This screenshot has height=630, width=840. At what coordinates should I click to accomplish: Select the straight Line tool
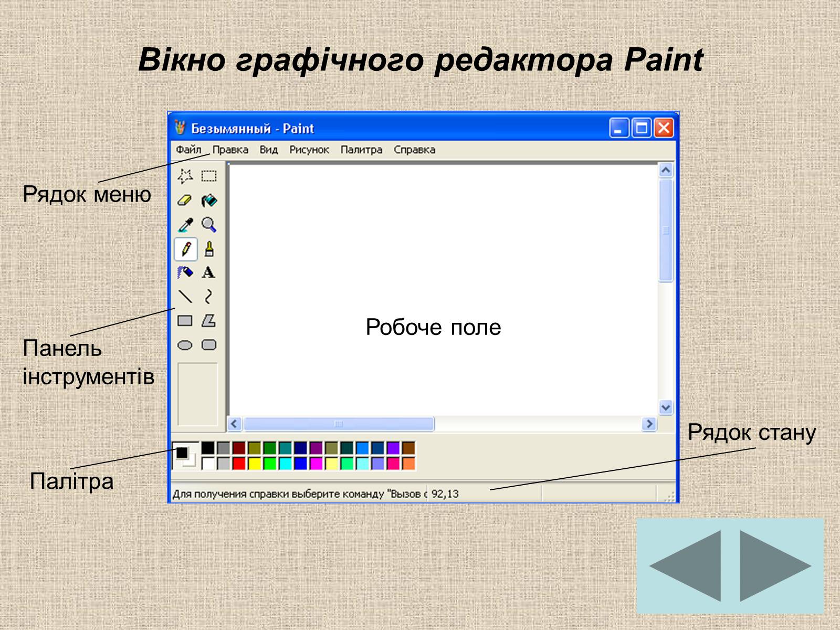coord(185,297)
